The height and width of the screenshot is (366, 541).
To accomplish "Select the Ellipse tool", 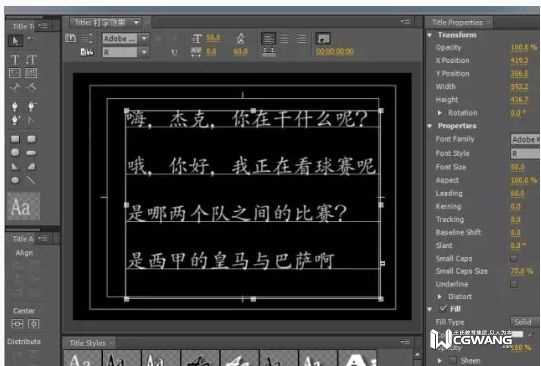I will (x=15, y=180).
